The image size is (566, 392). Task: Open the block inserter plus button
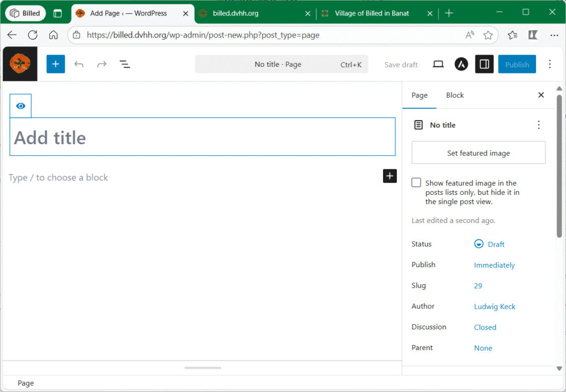(x=55, y=65)
